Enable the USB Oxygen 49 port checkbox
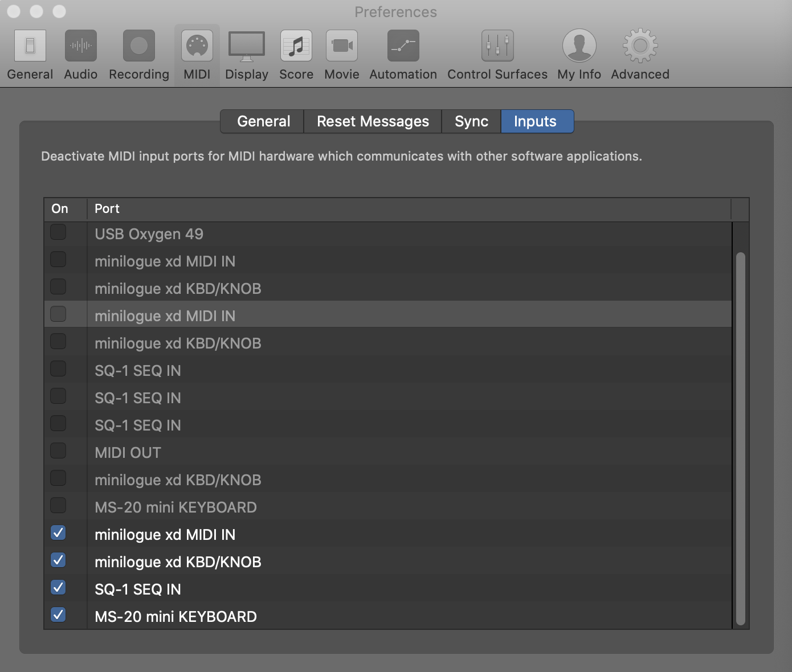Image resolution: width=792 pixels, height=672 pixels. pyautogui.click(x=58, y=232)
